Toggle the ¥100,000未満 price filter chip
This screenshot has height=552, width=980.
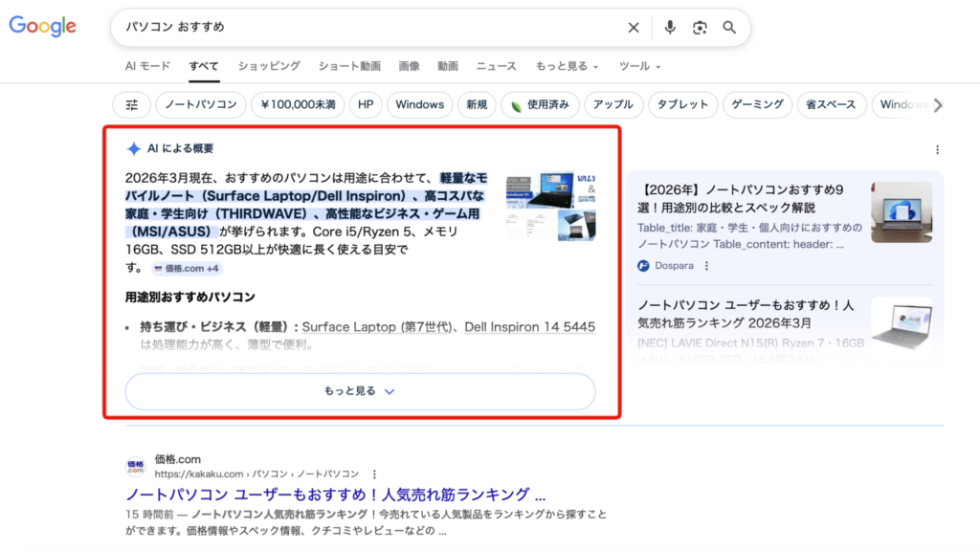298,105
